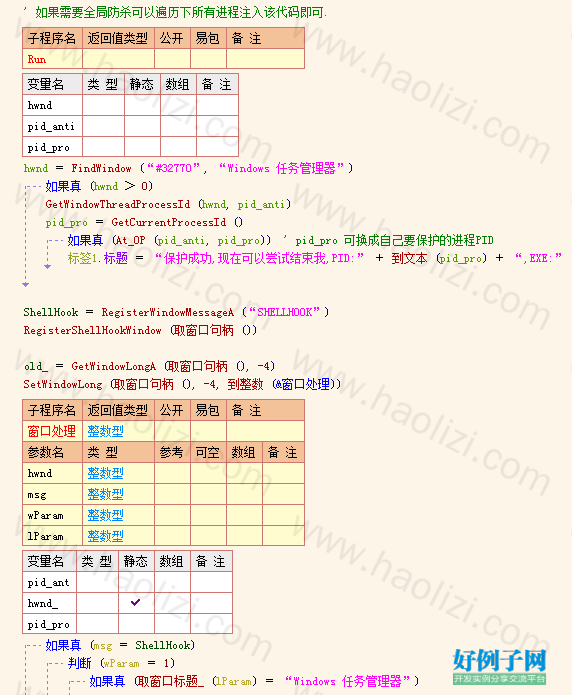Click the 返回值类型 header in the top table
Viewport: 572px width, 695px height.
point(118,38)
